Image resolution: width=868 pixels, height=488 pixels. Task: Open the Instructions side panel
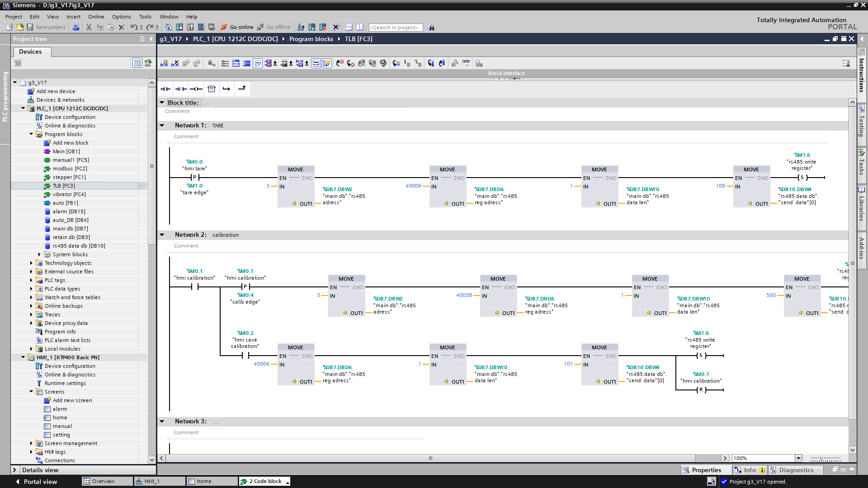(x=862, y=70)
